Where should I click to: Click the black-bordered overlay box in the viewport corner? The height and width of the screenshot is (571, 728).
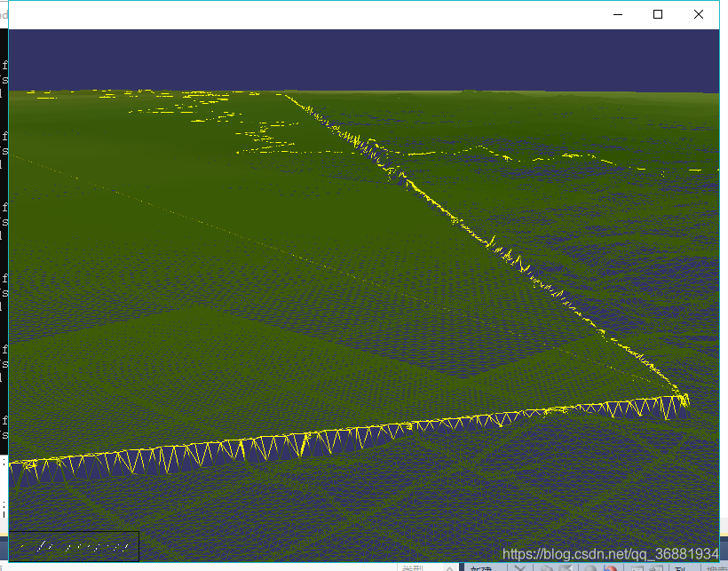click(x=74, y=546)
